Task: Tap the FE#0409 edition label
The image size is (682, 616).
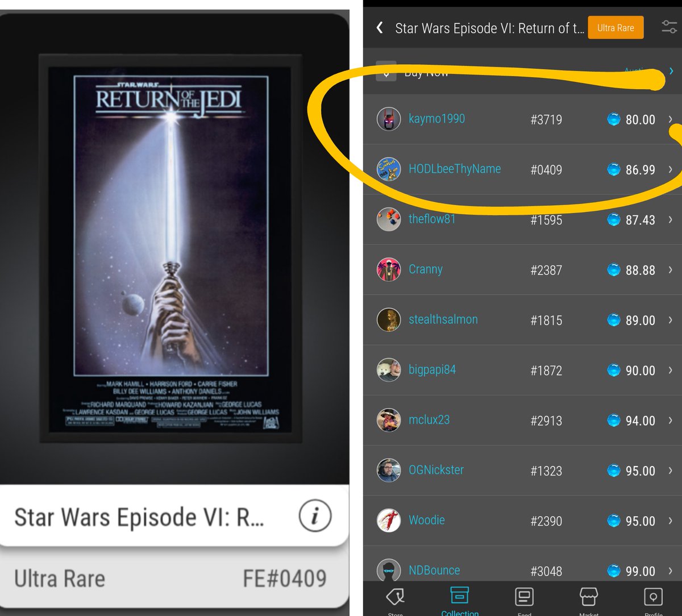Action: (285, 578)
